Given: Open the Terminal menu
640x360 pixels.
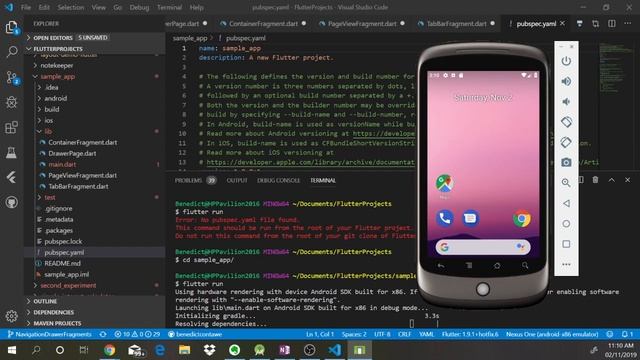Looking at the screenshot, I should 169,7.
